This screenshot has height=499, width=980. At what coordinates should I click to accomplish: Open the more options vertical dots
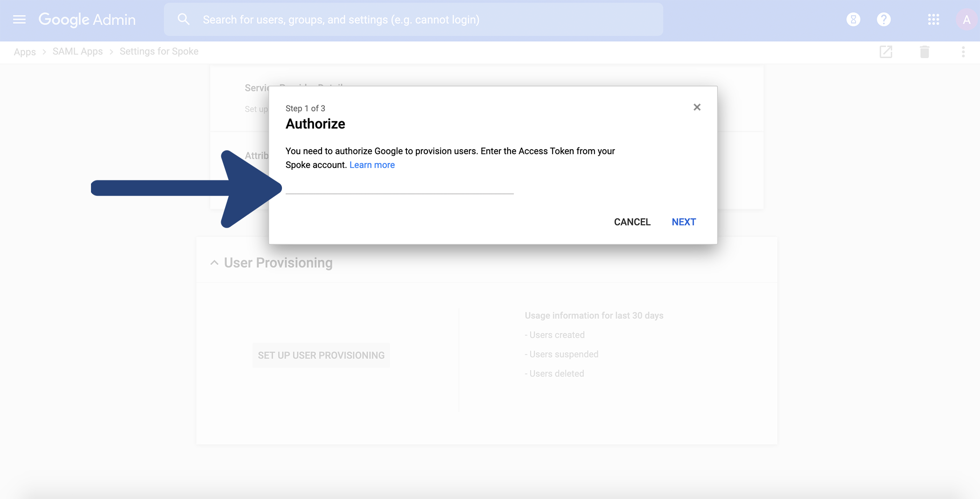click(963, 52)
